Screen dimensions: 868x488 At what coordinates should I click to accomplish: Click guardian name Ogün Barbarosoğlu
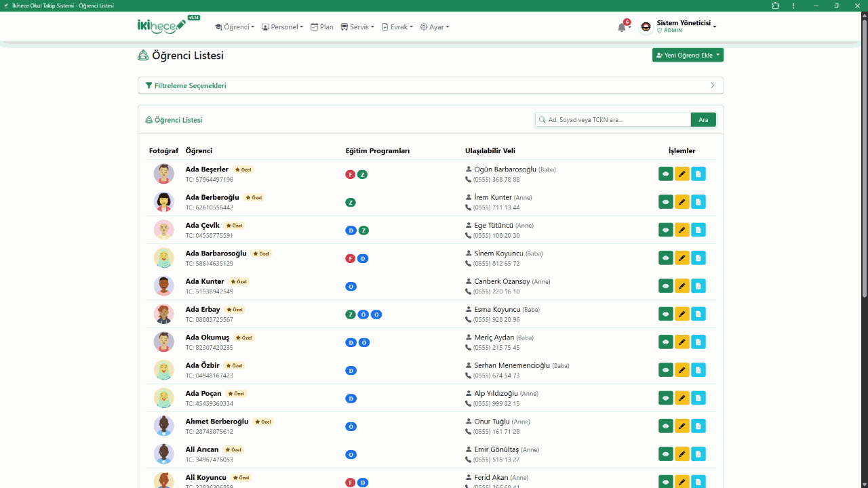[505, 169]
